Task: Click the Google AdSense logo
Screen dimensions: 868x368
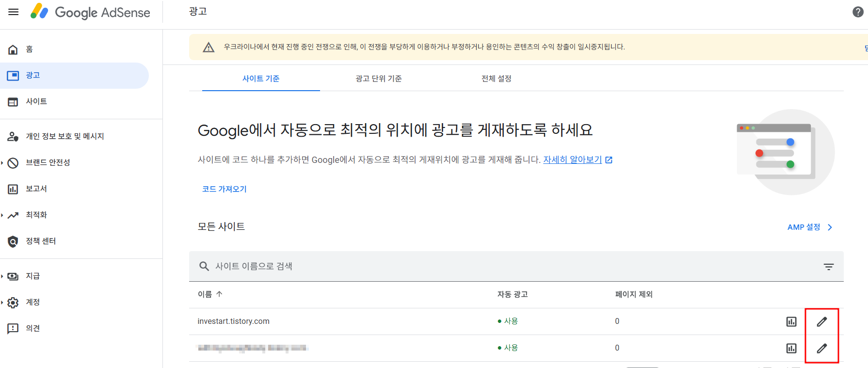Action: pos(90,12)
